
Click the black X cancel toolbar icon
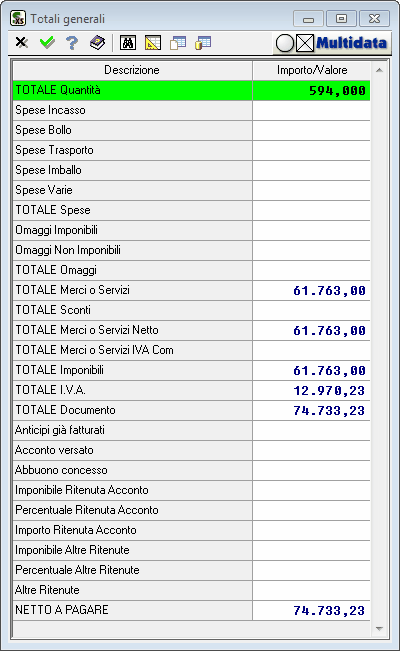[x=22, y=42]
